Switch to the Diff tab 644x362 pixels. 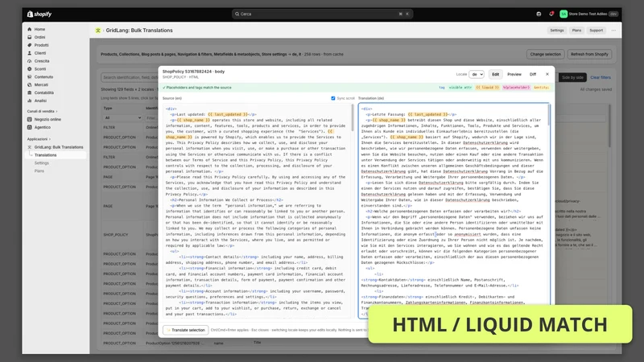tap(533, 74)
